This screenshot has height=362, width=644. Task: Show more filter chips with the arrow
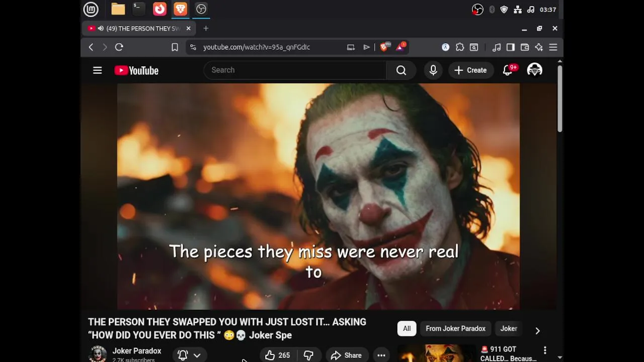tap(537, 330)
